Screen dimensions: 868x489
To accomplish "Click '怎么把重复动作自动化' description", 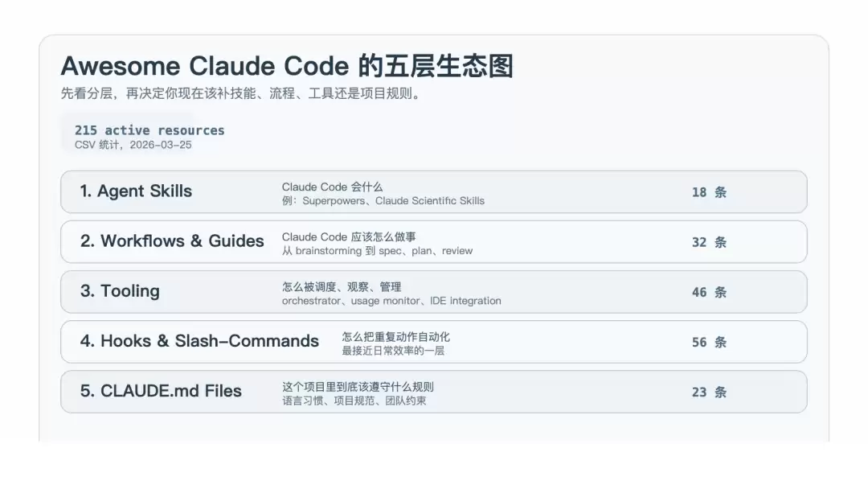I will click(395, 337).
